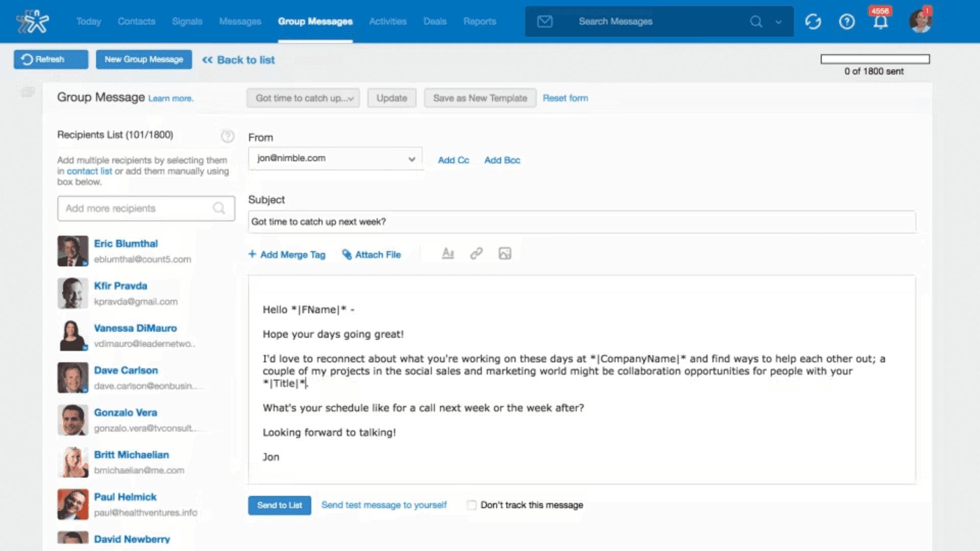Open David Newberry contact name
The height and width of the screenshot is (551, 980).
click(132, 539)
